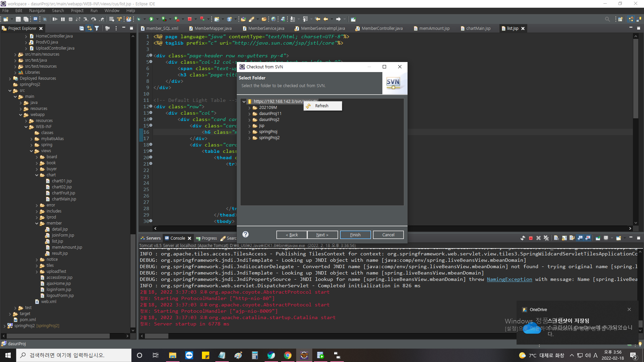Collapse the chart folder in Project Explorer

[x=37, y=175]
